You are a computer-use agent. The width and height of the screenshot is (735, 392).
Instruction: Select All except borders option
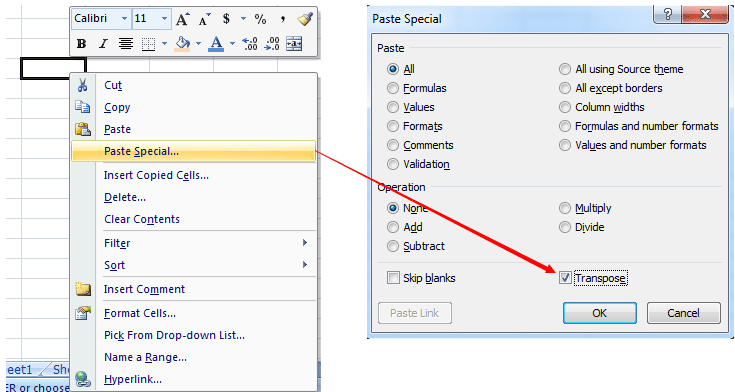point(565,88)
